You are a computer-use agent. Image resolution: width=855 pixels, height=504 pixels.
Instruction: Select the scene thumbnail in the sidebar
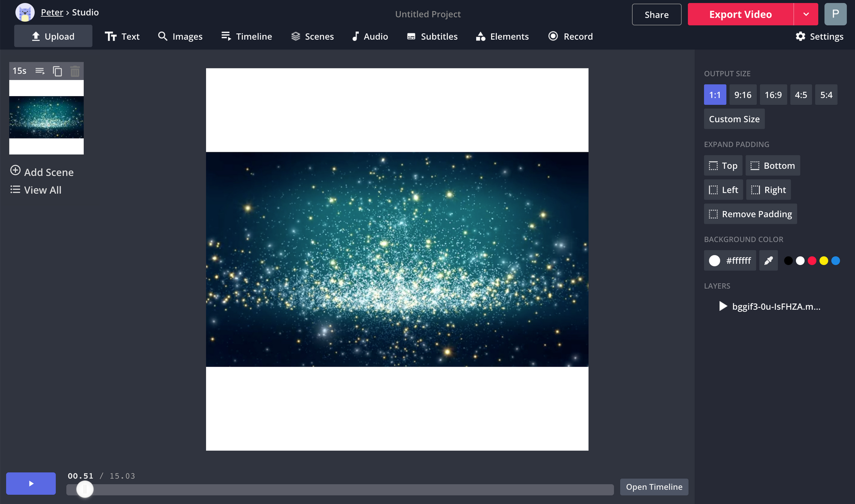coord(46,118)
